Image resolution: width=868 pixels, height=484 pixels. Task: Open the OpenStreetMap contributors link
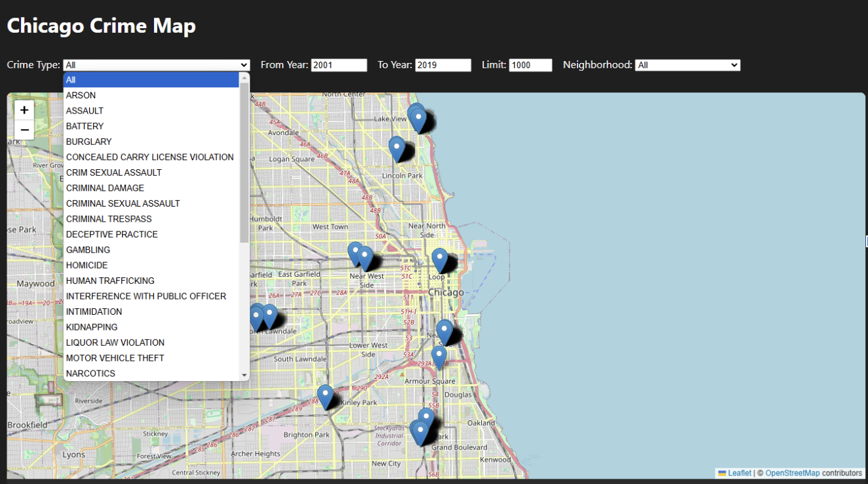[x=793, y=472]
